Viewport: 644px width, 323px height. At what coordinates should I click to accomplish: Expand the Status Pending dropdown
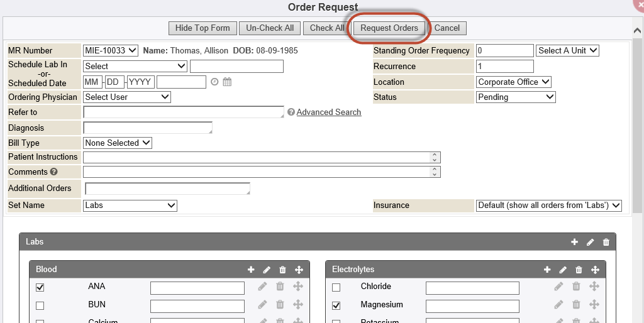tap(516, 97)
